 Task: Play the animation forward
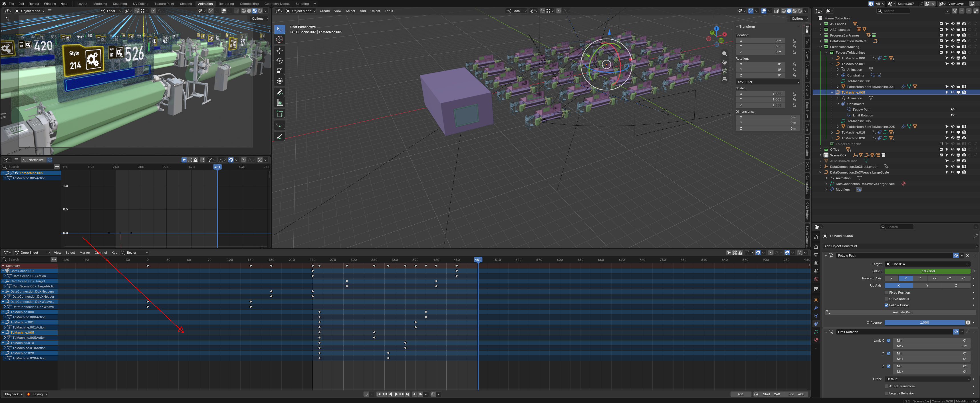tap(396, 394)
